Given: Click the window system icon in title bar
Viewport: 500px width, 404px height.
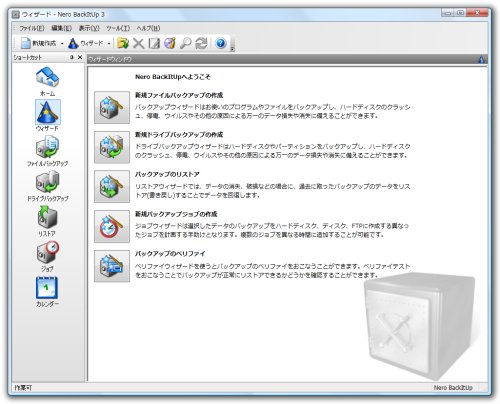Looking at the screenshot, I should [x=16, y=14].
